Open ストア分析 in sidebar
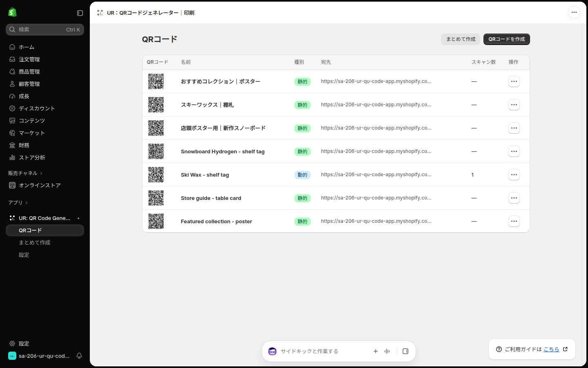588x368 pixels. tap(45, 157)
